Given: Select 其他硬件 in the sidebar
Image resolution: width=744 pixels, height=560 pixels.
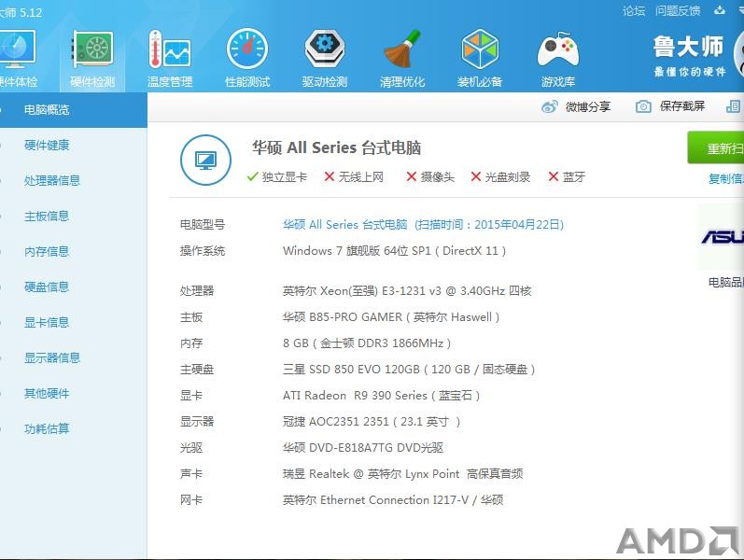Looking at the screenshot, I should click(47, 394).
